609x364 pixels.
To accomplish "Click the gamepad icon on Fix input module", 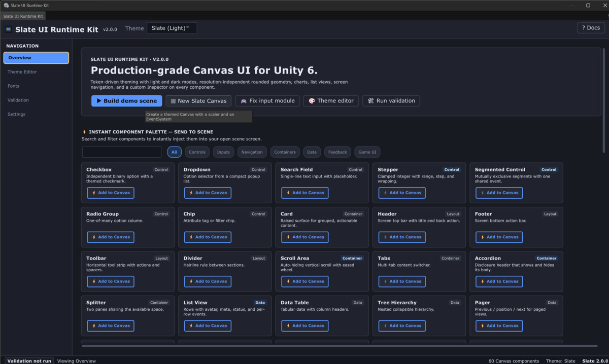I will point(244,101).
